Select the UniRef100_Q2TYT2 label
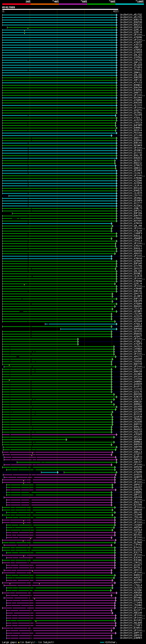This screenshot has width=146, height=644. (131, 369)
